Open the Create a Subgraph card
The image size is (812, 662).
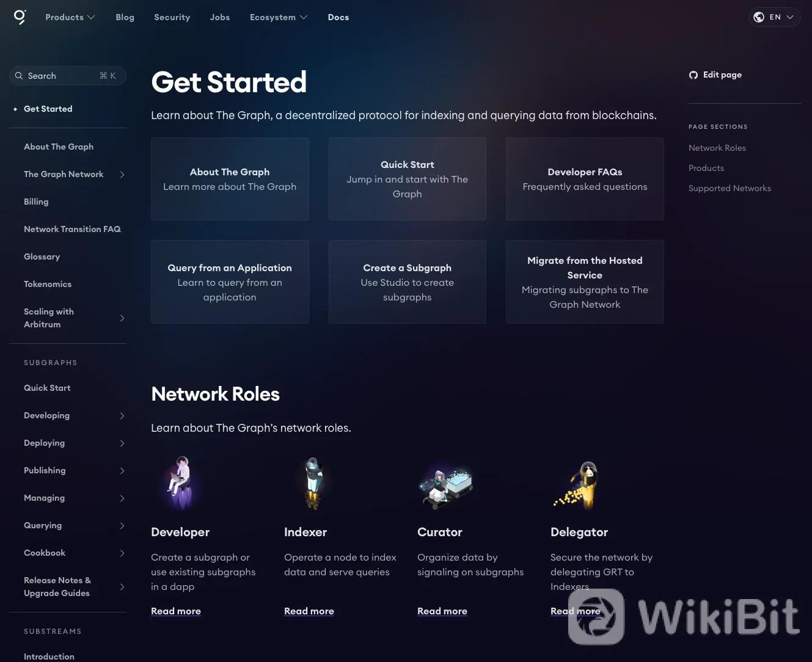[x=408, y=282]
